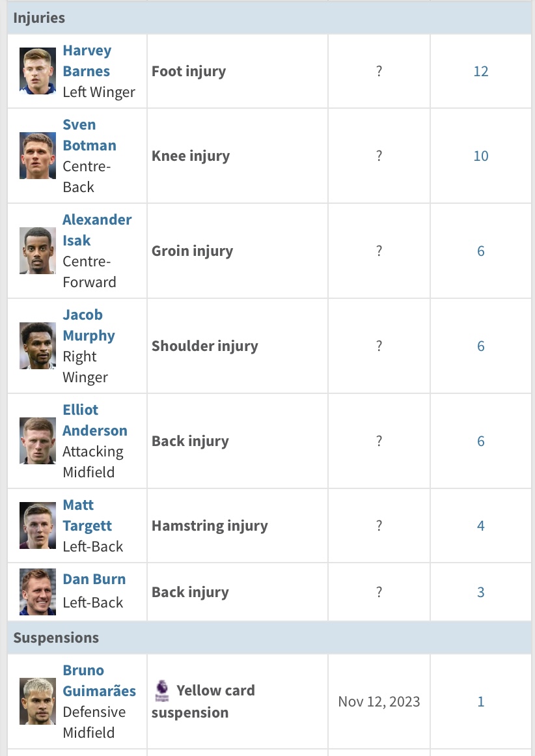Open Harvey Barnes player profile link
The width and height of the screenshot is (535, 756).
(87, 61)
